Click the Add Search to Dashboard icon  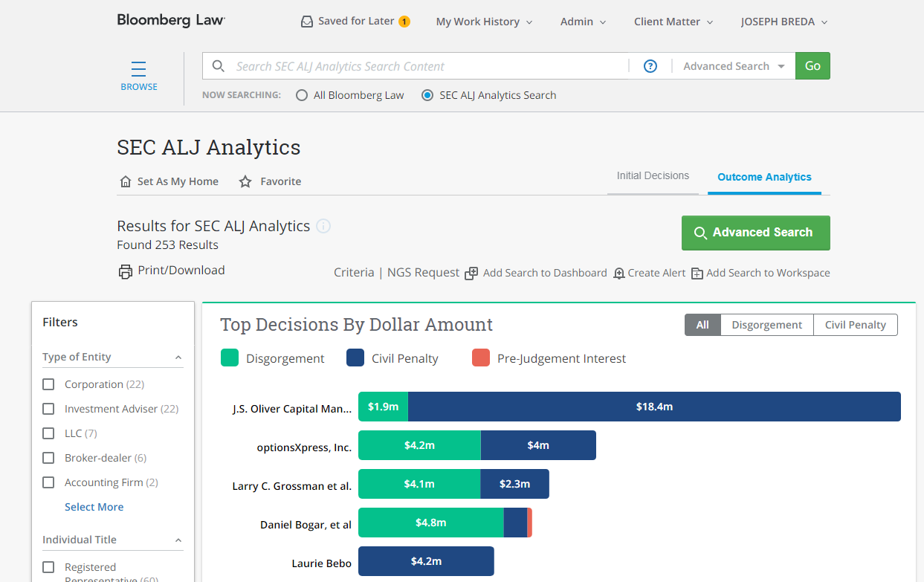pos(471,274)
